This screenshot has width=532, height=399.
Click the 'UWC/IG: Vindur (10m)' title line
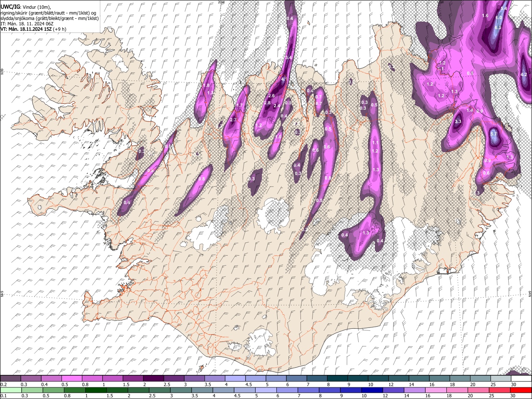(25, 7)
